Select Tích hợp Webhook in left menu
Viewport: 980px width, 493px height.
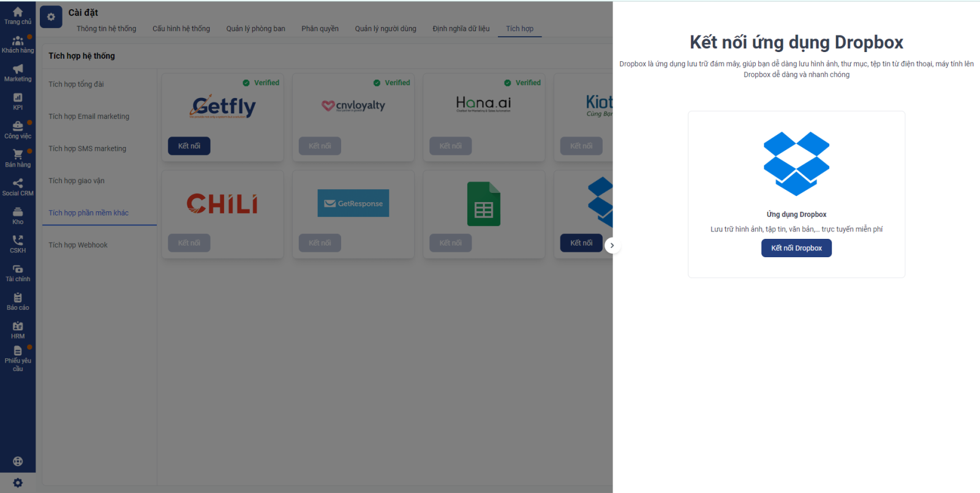(78, 245)
